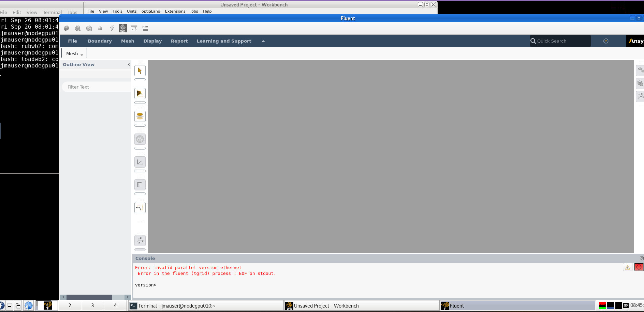Click the help question mark icon
The width and height of the screenshot is (644, 312).
(x=606, y=41)
